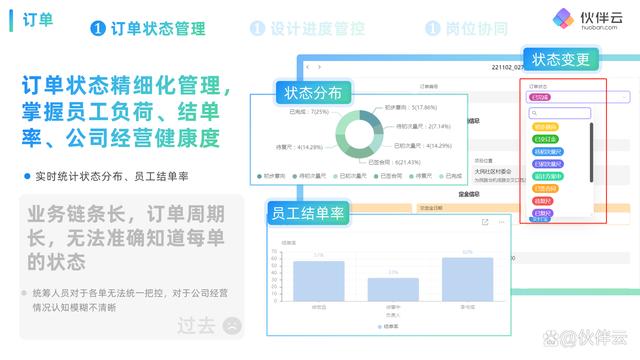Switch to the 设计进度管控 tab
Screen dimensions: 640x360
pos(307,29)
